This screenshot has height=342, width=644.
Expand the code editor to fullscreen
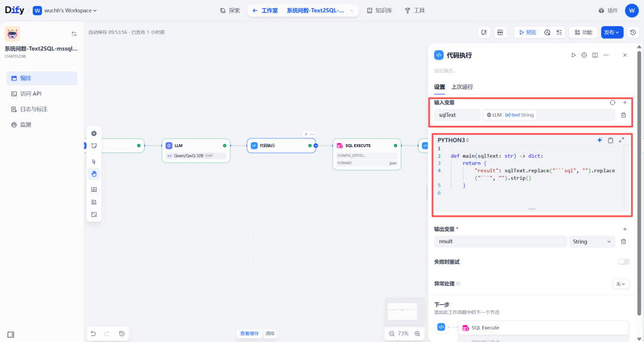pyautogui.click(x=621, y=140)
